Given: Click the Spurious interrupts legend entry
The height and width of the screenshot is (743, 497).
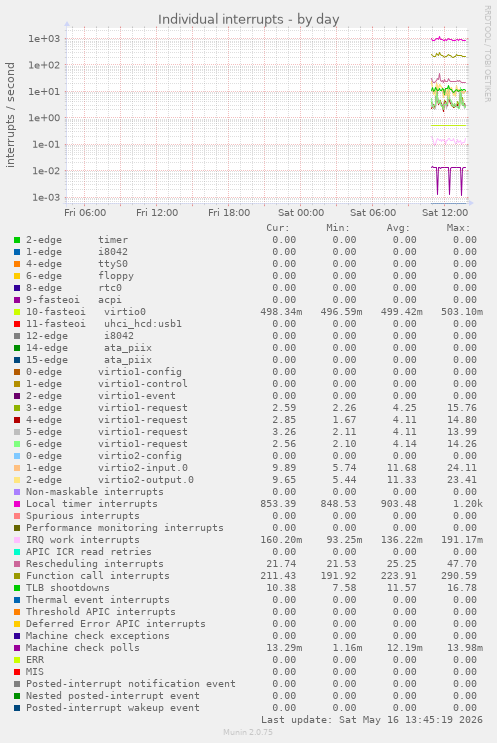Looking at the screenshot, I should click(x=82, y=516).
